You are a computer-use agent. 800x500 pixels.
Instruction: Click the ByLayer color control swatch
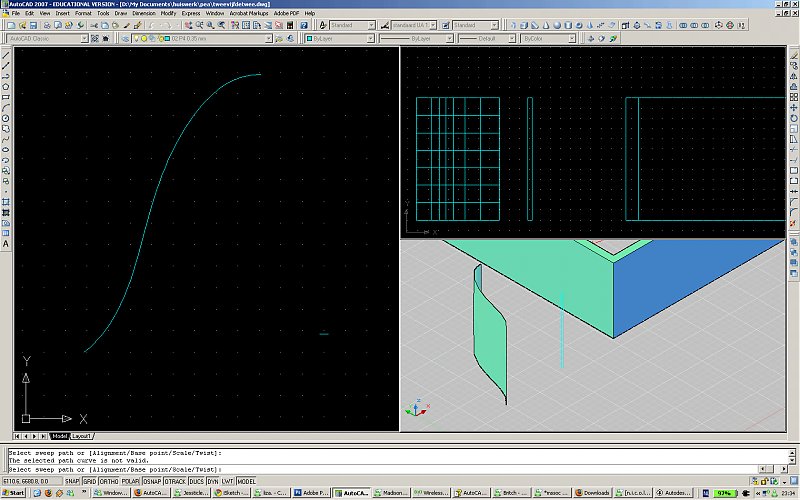tap(309, 38)
